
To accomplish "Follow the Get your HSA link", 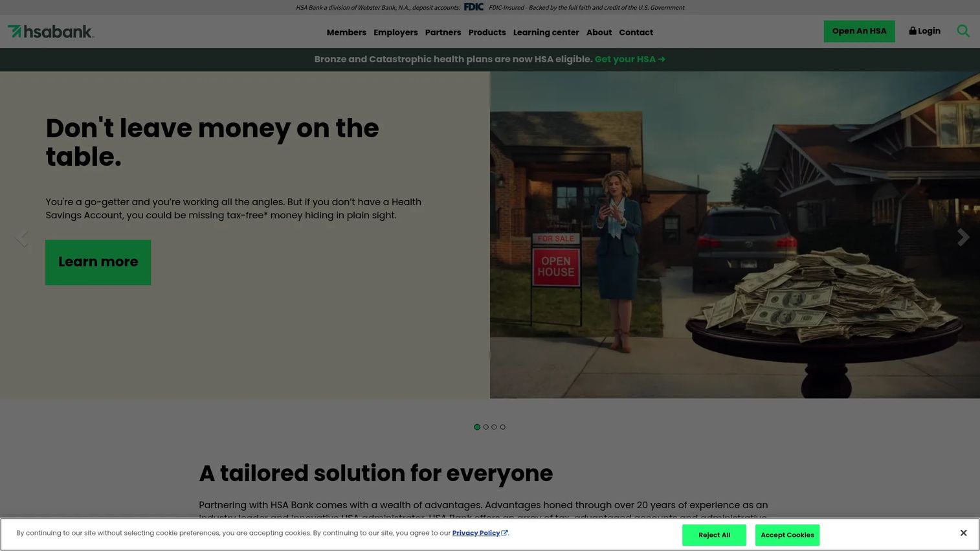I will tap(630, 60).
